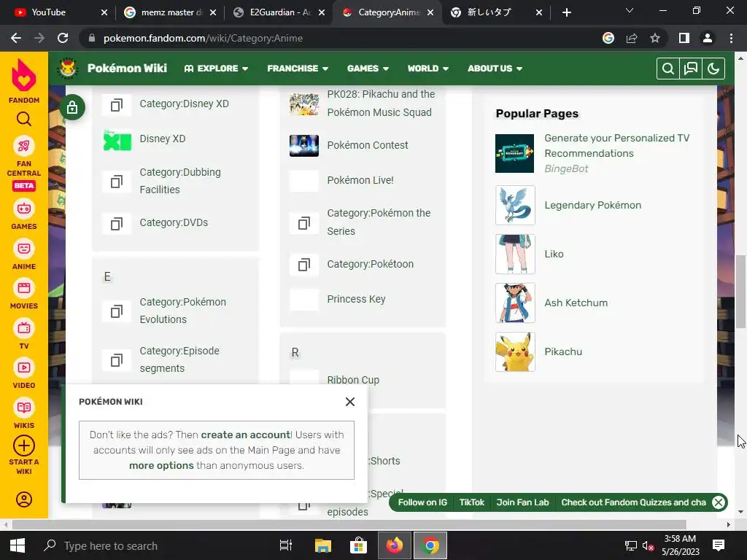Screen dimensions: 747x560
Task: Open Games section in Fandom sidebar
Action: (x=24, y=215)
